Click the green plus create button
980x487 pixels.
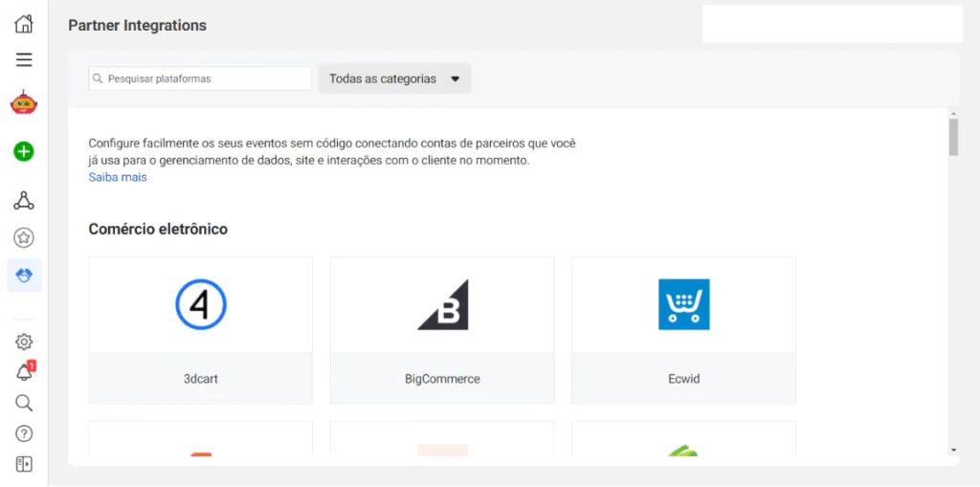pyautogui.click(x=24, y=151)
